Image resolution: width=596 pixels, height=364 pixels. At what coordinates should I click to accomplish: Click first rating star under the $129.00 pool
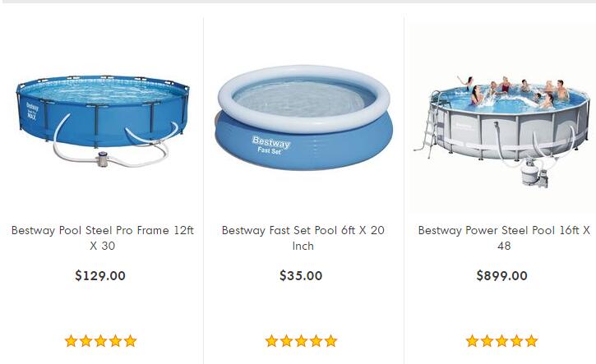coord(72,341)
